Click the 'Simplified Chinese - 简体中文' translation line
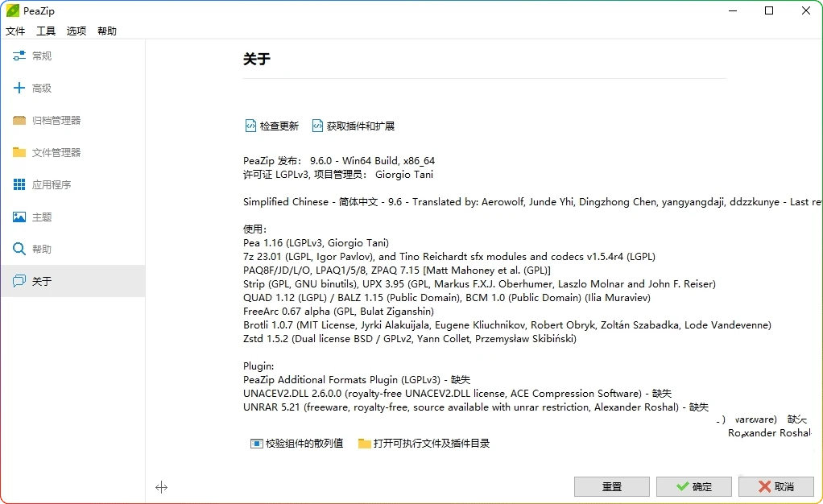 pos(532,201)
